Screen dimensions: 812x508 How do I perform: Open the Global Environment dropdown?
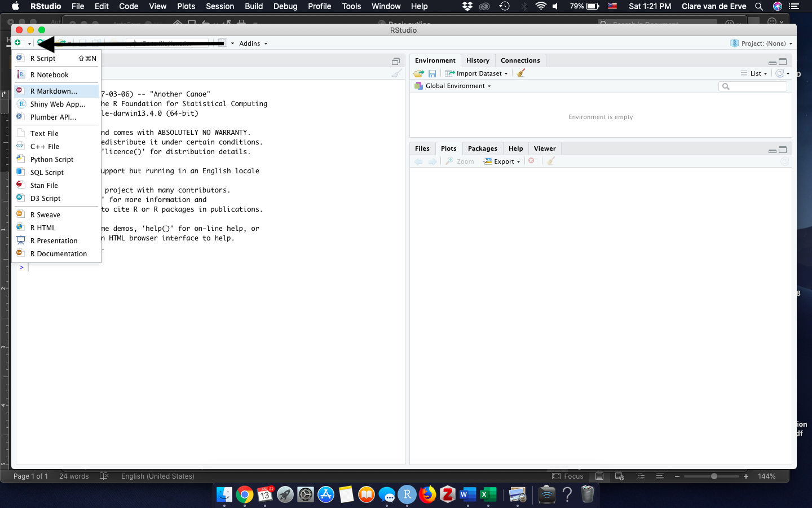pos(457,86)
